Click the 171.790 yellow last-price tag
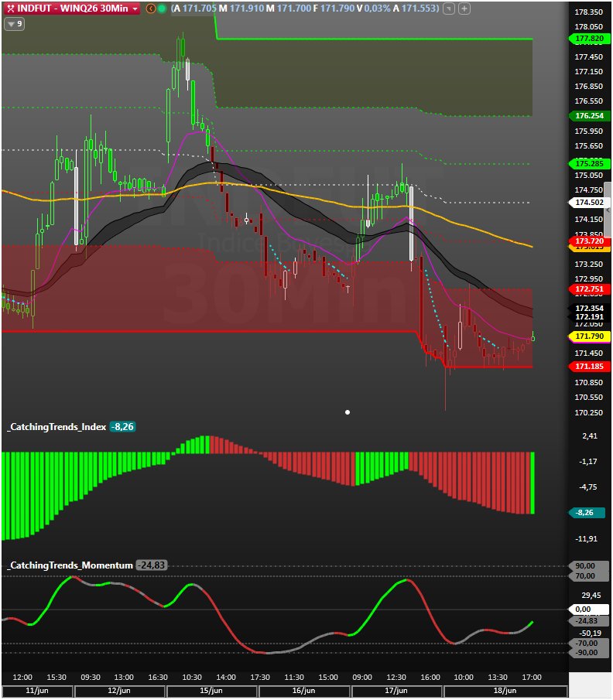 [589, 336]
